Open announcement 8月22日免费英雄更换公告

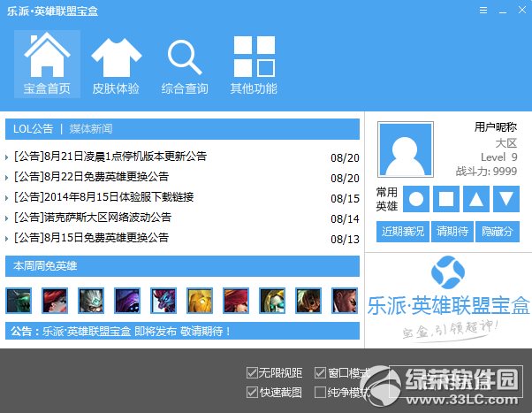point(91,177)
